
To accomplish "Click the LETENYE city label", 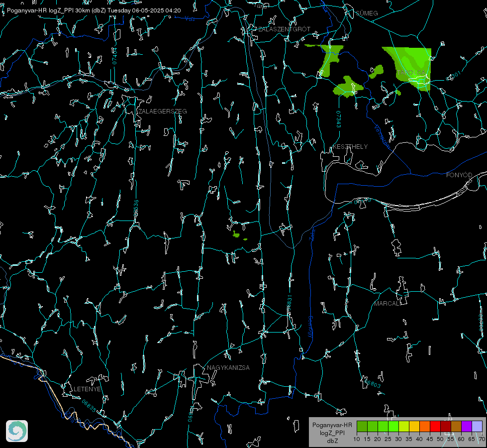I will [87, 389].
